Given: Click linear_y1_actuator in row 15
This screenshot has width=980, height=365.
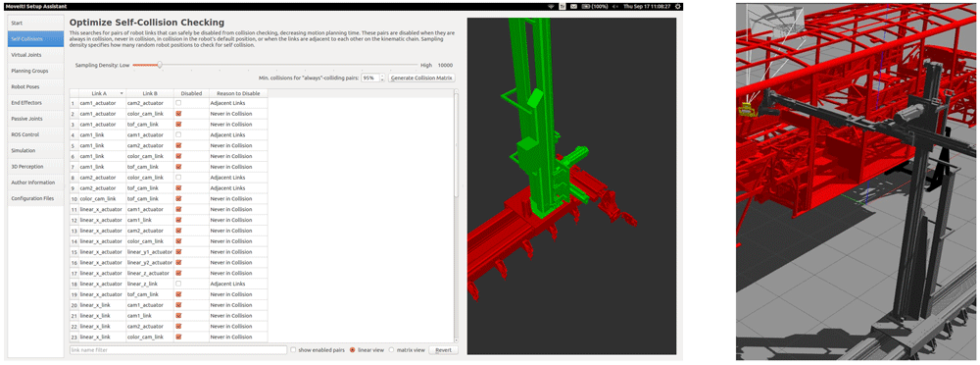Looking at the screenshot, I should pos(149,252).
